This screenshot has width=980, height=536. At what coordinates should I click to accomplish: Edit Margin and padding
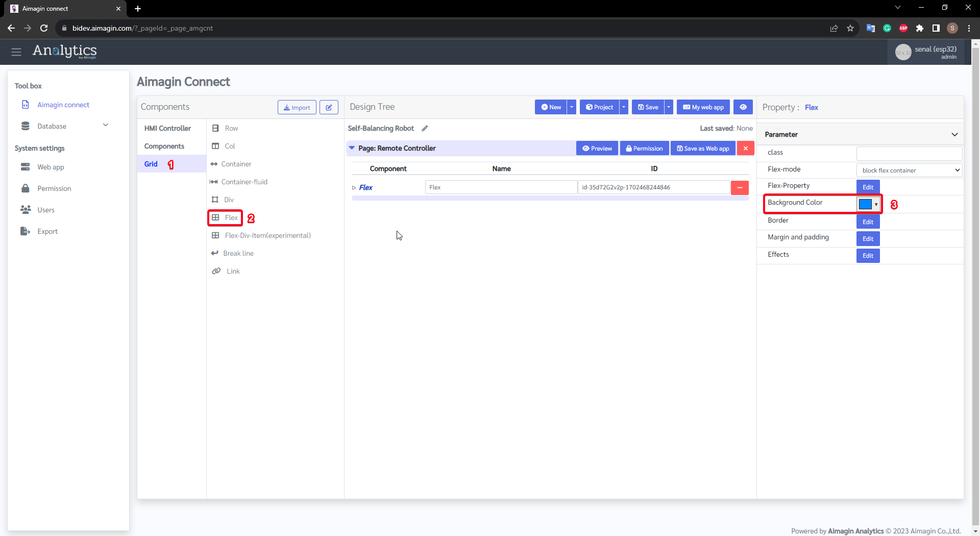coord(868,238)
